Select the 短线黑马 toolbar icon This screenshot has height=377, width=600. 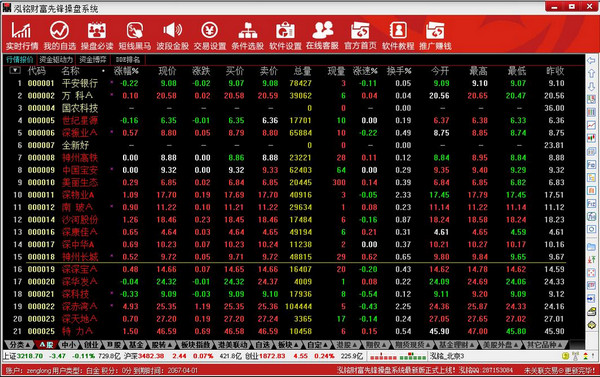[135, 35]
